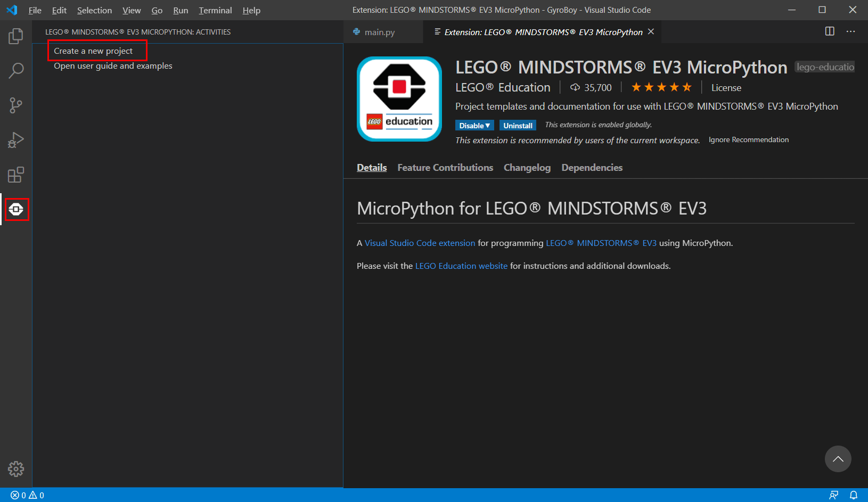Open the Terminal menu
868x502 pixels.
(215, 10)
